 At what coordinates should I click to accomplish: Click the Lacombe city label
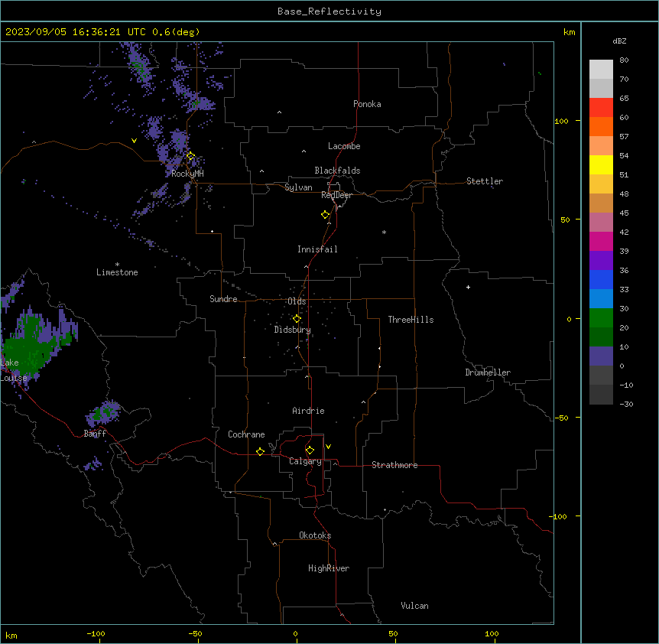coord(344,146)
